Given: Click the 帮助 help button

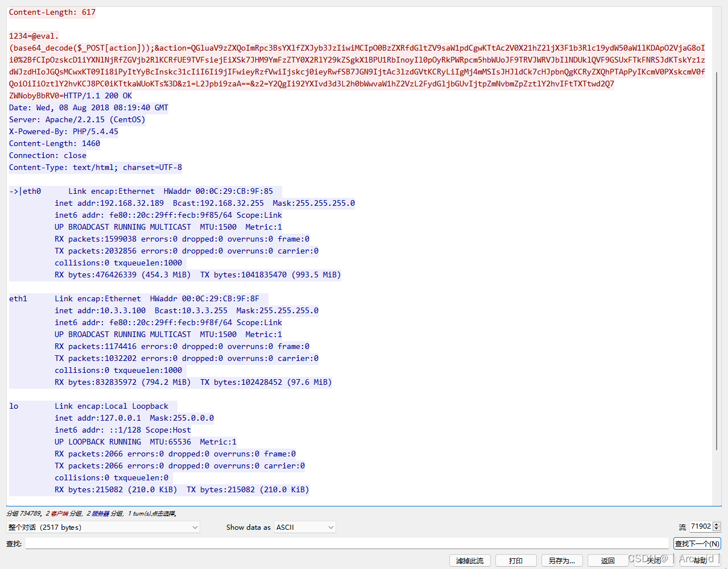Looking at the screenshot, I should tap(700, 560).
